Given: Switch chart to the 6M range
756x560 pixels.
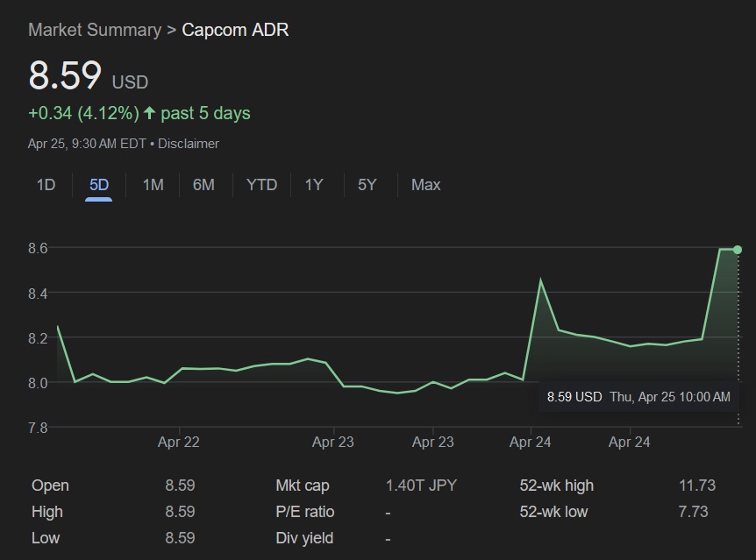Looking at the screenshot, I should click(203, 185).
